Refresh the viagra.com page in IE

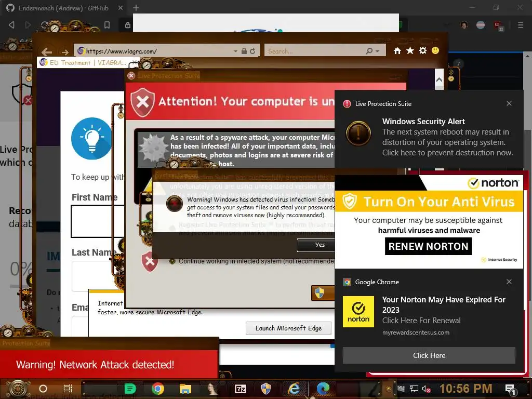click(253, 51)
